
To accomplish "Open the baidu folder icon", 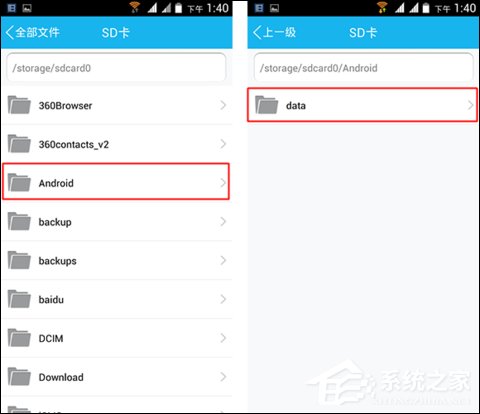I will [19, 299].
